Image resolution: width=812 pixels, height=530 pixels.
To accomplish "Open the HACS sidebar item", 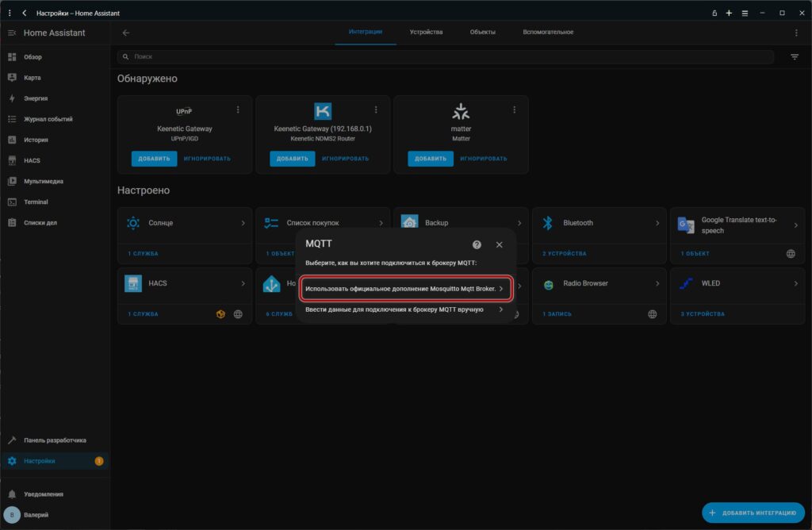I will pyautogui.click(x=32, y=160).
